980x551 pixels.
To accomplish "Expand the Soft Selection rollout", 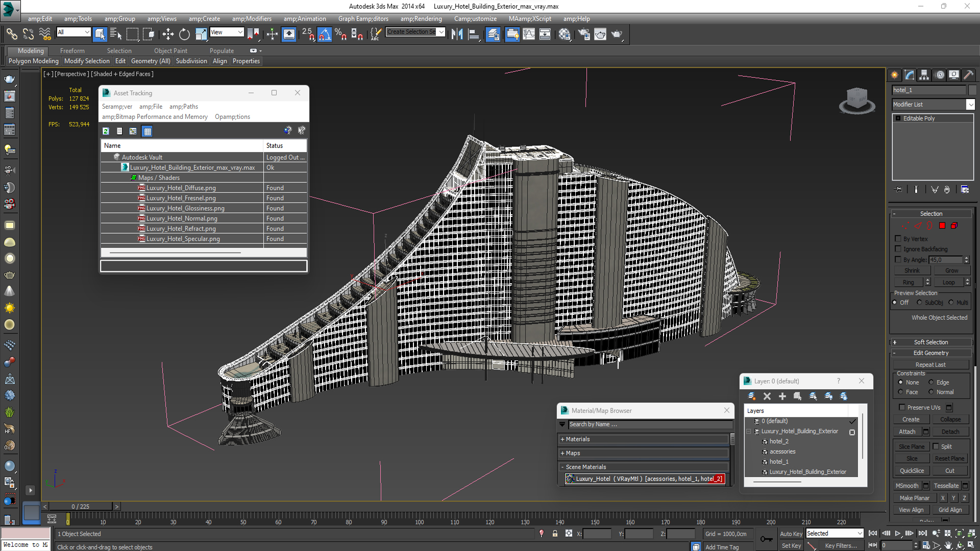I will pos(932,342).
